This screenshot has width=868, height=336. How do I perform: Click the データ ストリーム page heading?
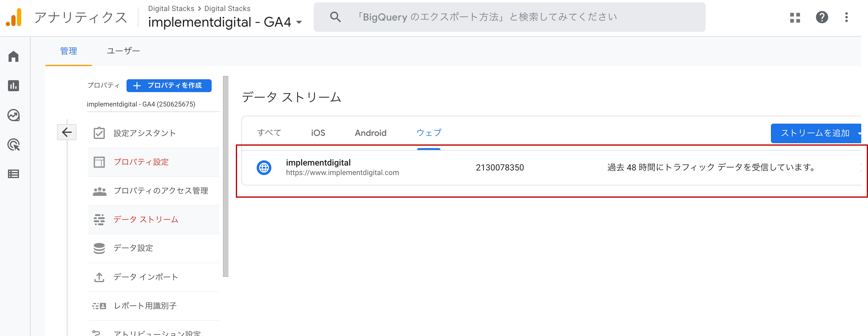click(291, 97)
